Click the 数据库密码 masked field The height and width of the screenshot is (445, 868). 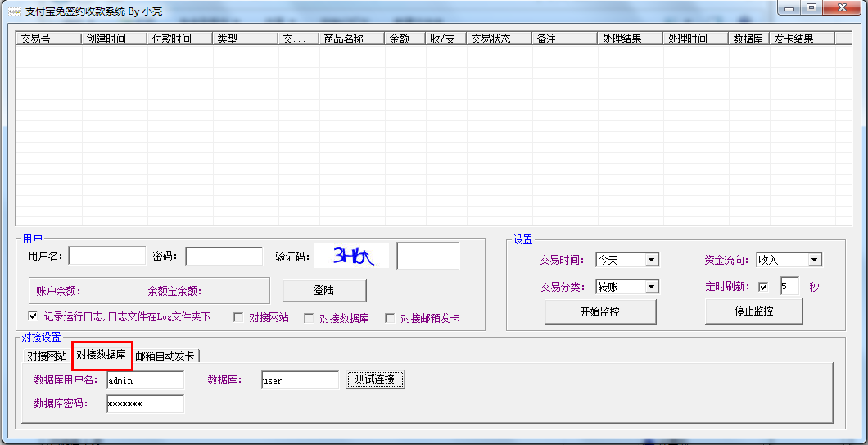tap(145, 404)
